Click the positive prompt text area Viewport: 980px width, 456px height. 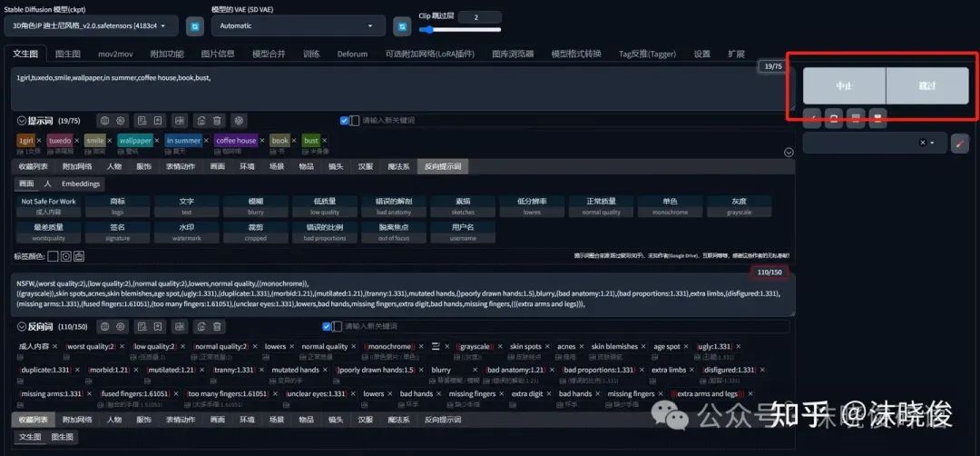pos(403,89)
